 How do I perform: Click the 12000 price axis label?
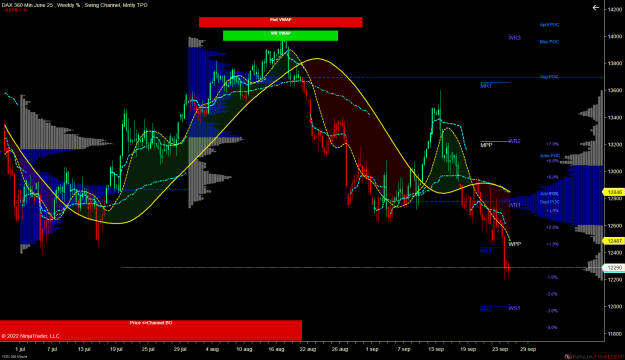point(615,307)
